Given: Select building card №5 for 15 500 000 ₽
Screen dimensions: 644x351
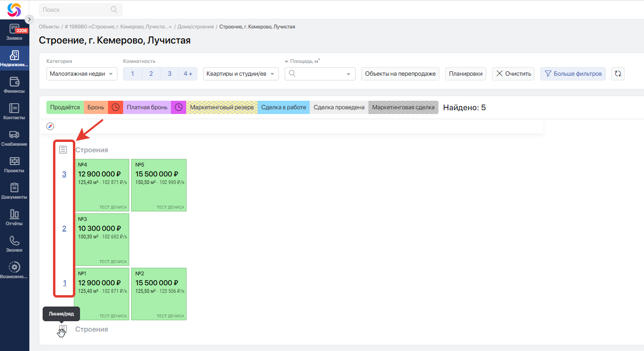Looking at the screenshot, I should (x=159, y=185).
